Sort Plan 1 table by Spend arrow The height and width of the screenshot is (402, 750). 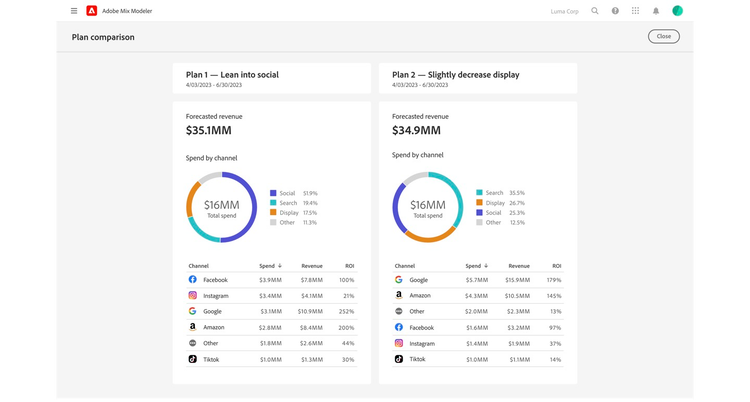click(x=279, y=266)
